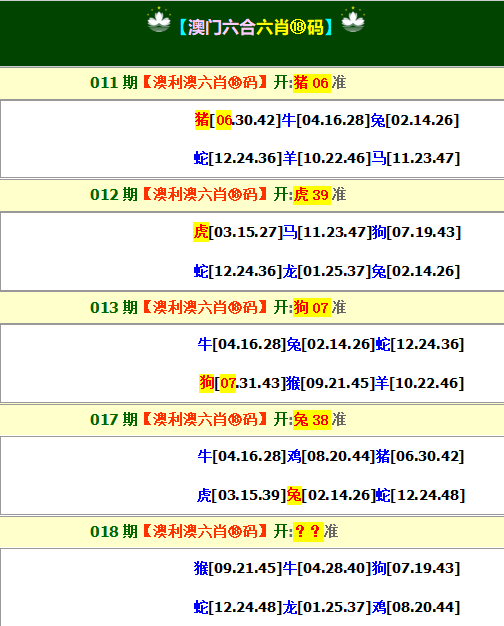Click 鸡[08.20.44] in period 018
Image resolution: width=504 pixels, height=626 pixels.
[416, 608]
